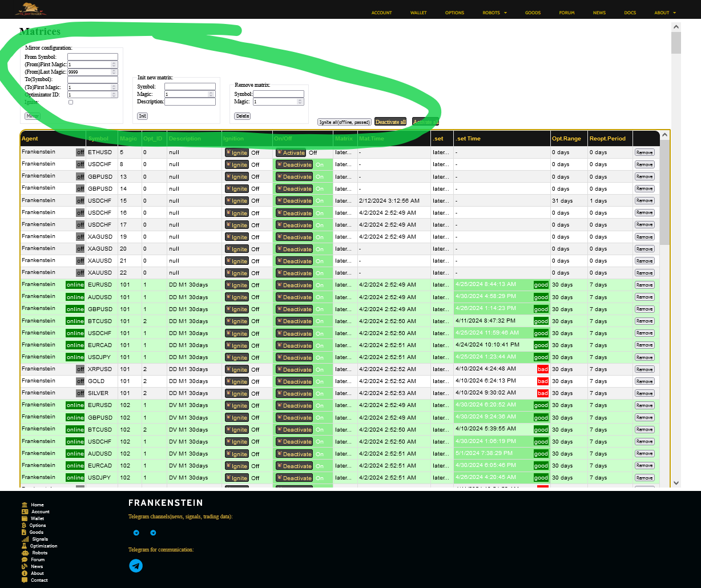Viewport: 701px width, 588px height.
Task: Expand the About dropdown in top navigation
Action: [x=665, y=13]
